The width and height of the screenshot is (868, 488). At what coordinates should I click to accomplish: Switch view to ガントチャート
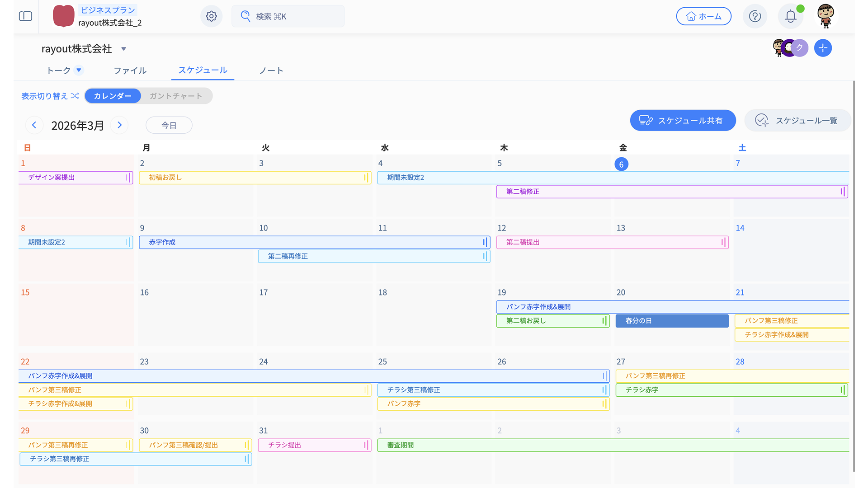pyautogui.click(x=176, y=96)
